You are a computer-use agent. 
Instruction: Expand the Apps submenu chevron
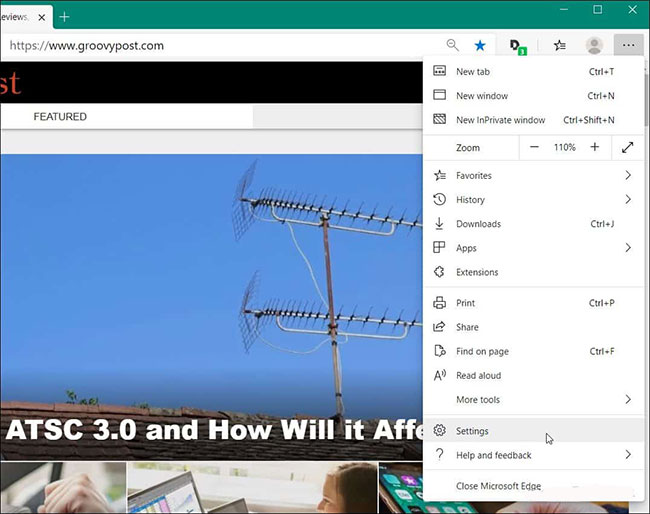click(x=628, y=247)
